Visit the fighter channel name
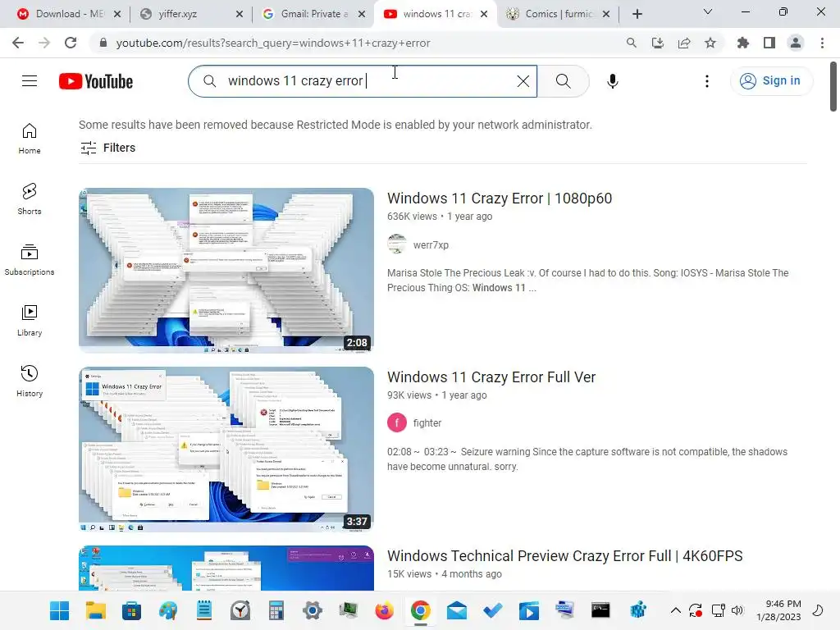Image resolution: width=840 pixels, height=630 pixels. tap(427, 422)
